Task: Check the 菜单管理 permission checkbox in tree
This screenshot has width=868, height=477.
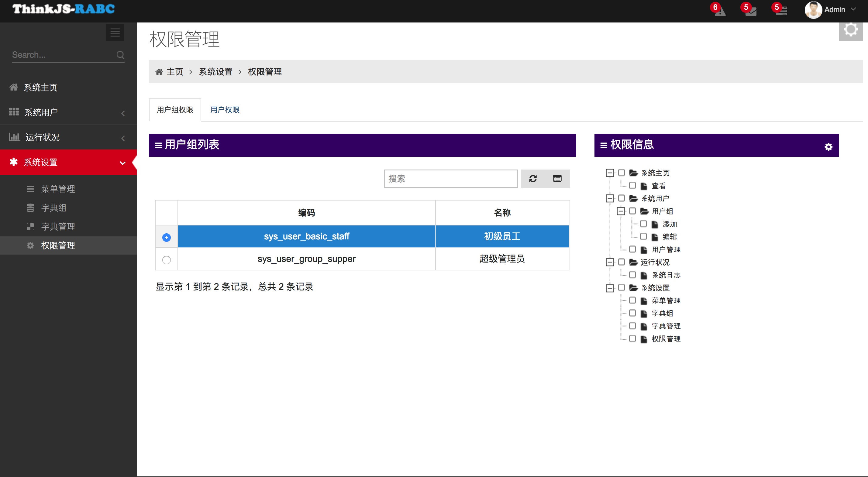Action: (x=632, y=300)
